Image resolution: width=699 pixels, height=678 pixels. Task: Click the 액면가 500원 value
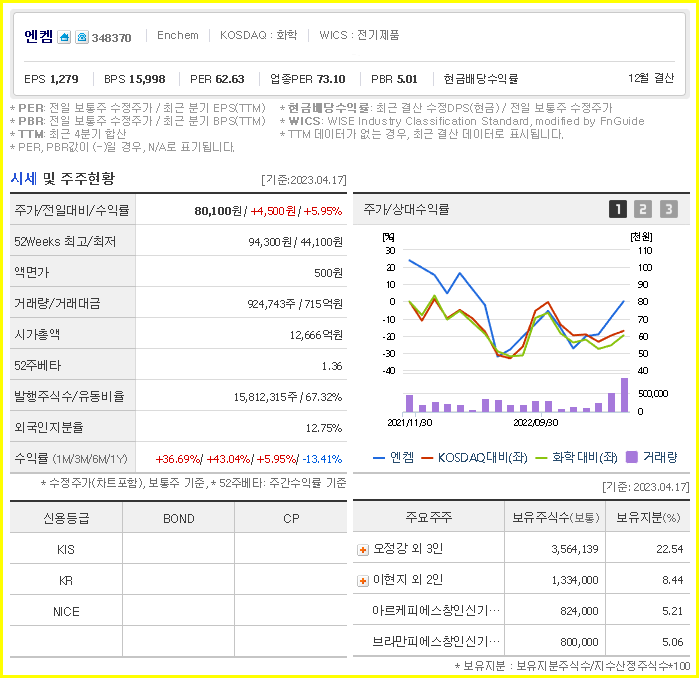(x=328, y=273)
